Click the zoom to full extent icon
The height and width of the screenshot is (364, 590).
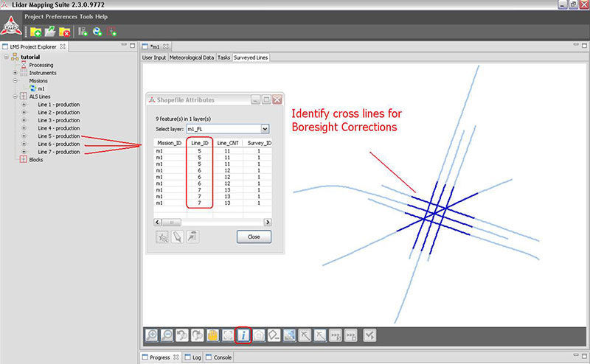pos(227,335)
